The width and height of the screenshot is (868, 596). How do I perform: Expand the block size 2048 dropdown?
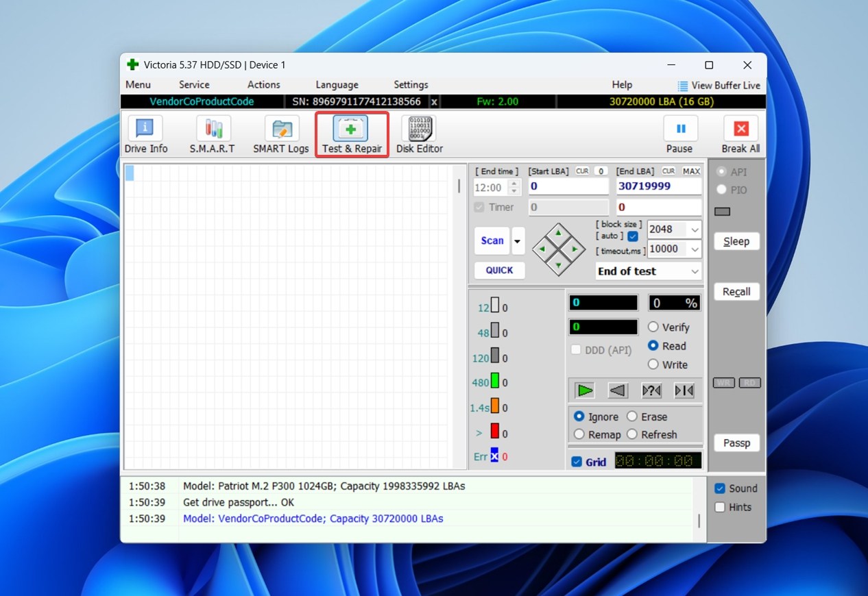coord(695,230)
